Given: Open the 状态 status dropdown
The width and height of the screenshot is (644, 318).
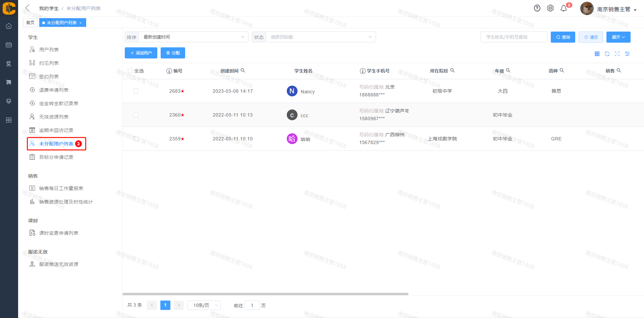Looking at the screenshot, I should [x=321, y=37].
